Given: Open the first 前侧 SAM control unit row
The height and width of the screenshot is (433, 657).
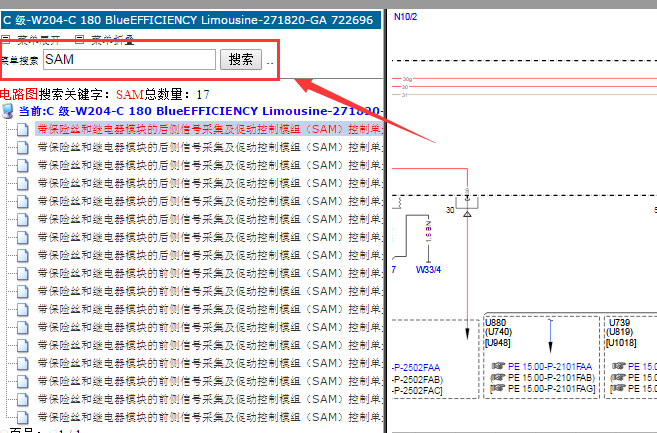Looking at the screenshot, I should (210, 273).
